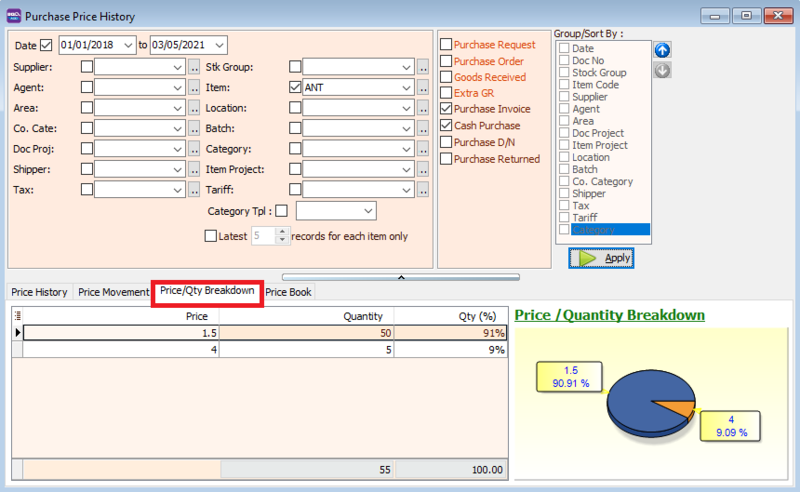Click the orange pie chart slice

678,407
